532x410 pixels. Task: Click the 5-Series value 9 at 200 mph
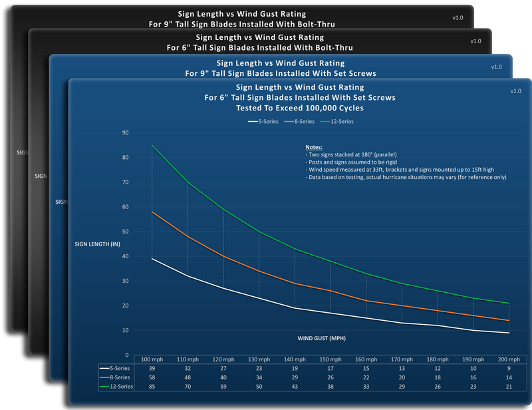point(509,368)
